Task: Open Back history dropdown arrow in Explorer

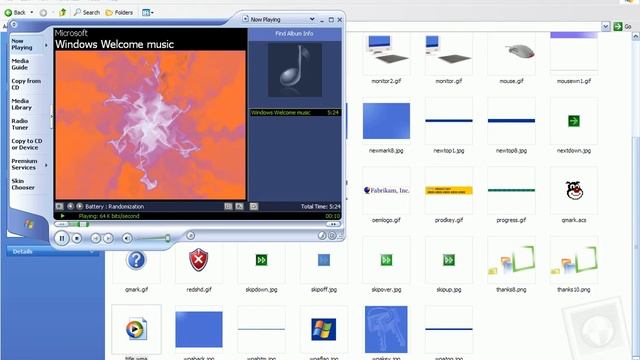Action: [31, 13]
